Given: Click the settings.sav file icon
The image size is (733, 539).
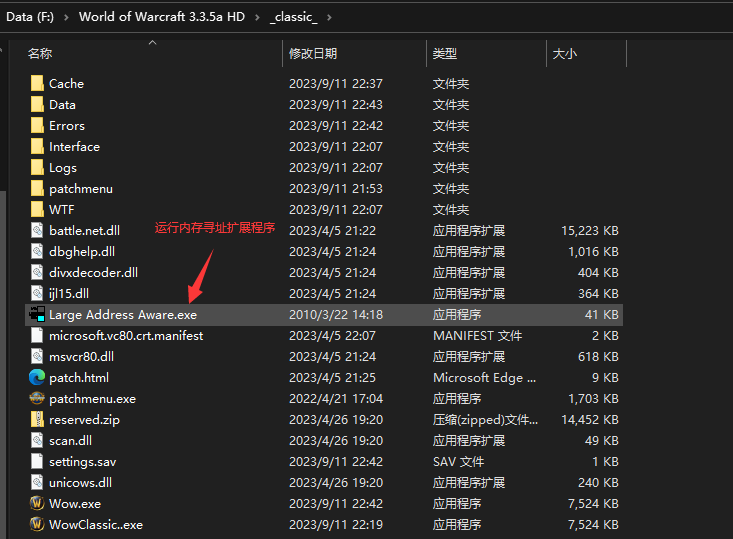Looking at the screenshot, I should coord(37,461).
